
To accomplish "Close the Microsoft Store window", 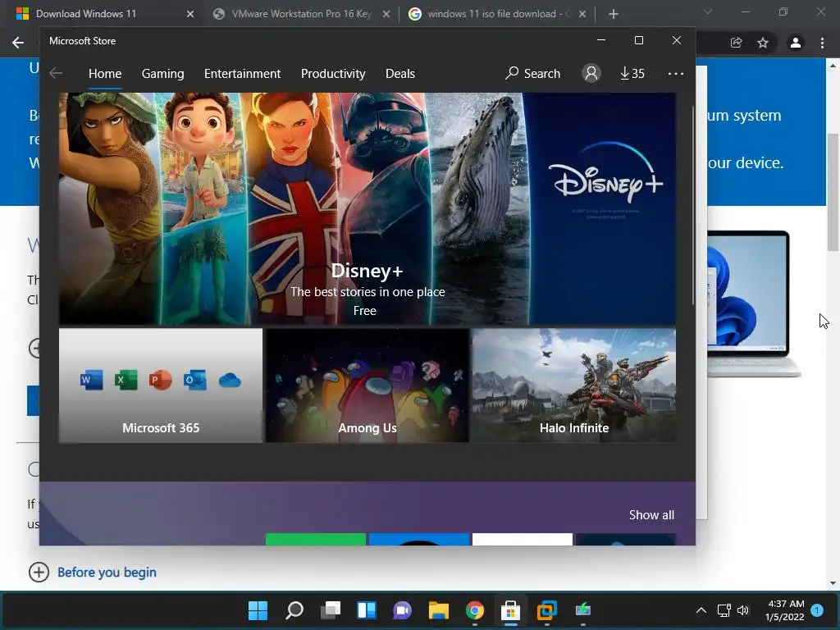I will (x=677, y=41).
